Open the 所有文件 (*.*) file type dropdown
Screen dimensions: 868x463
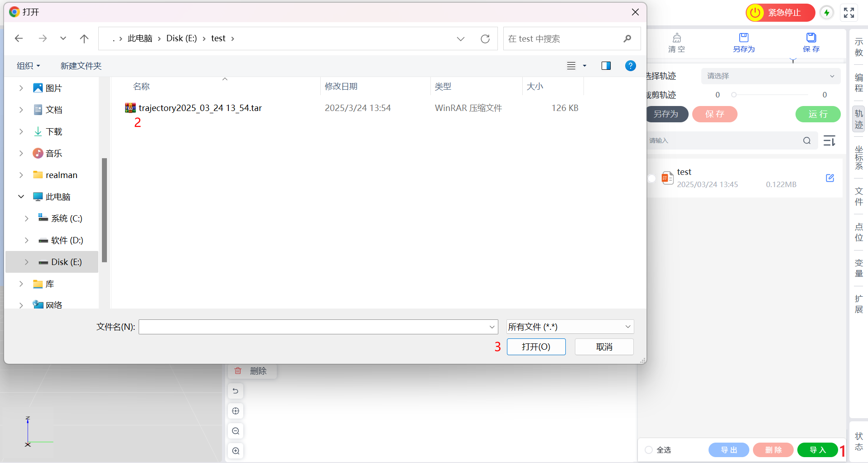[569, 326]
